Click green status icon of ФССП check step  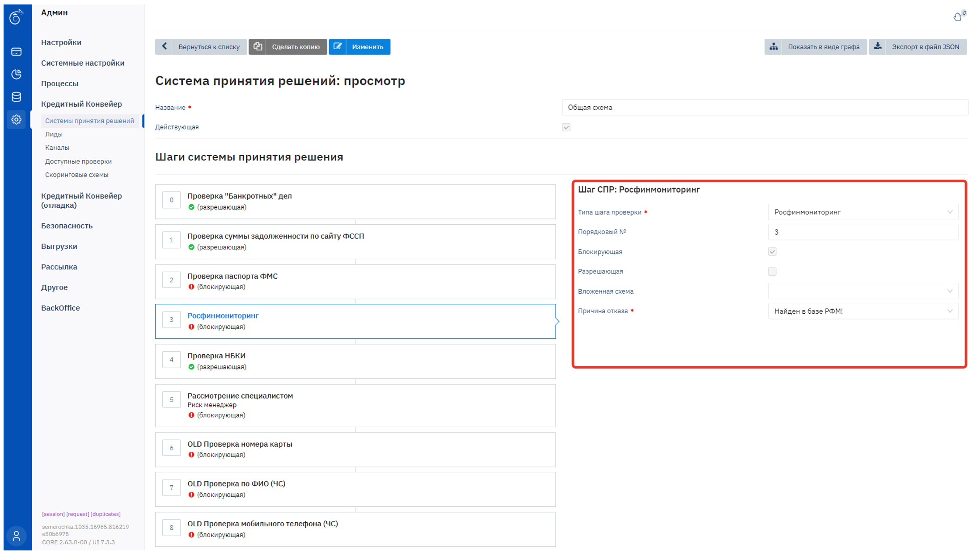pos(191,247)
